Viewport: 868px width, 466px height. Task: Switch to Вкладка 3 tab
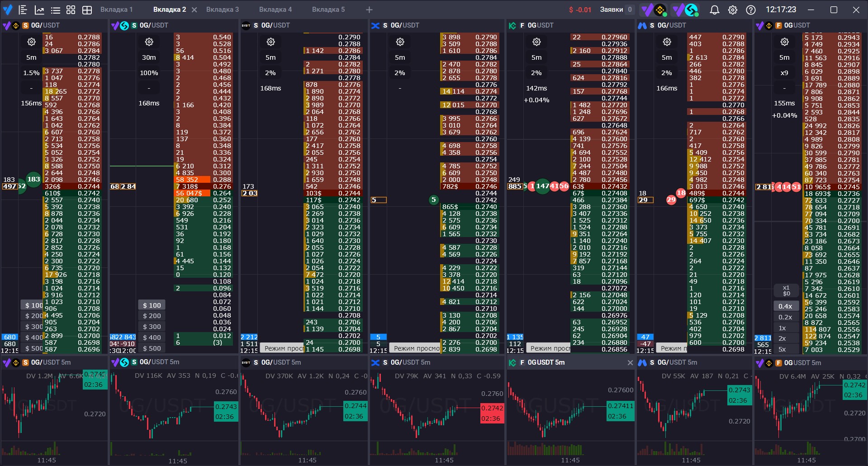click(222, 10)
